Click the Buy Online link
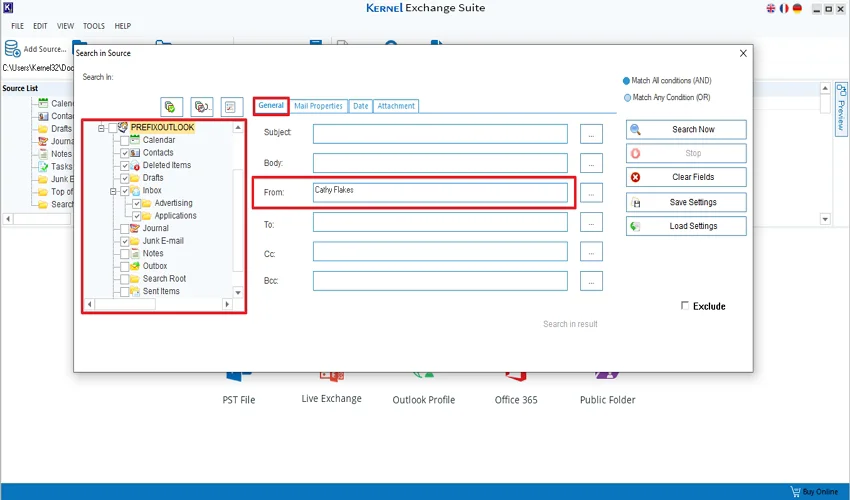The height and width of the screenshot is (500, 850). click(x=820, y=492)
